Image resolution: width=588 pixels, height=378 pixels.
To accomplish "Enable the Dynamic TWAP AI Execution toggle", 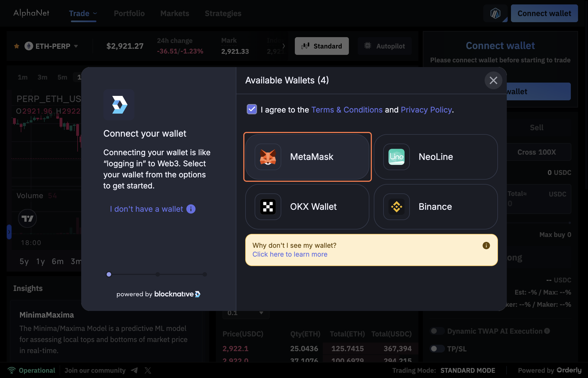I will click(x=436, y=331).
